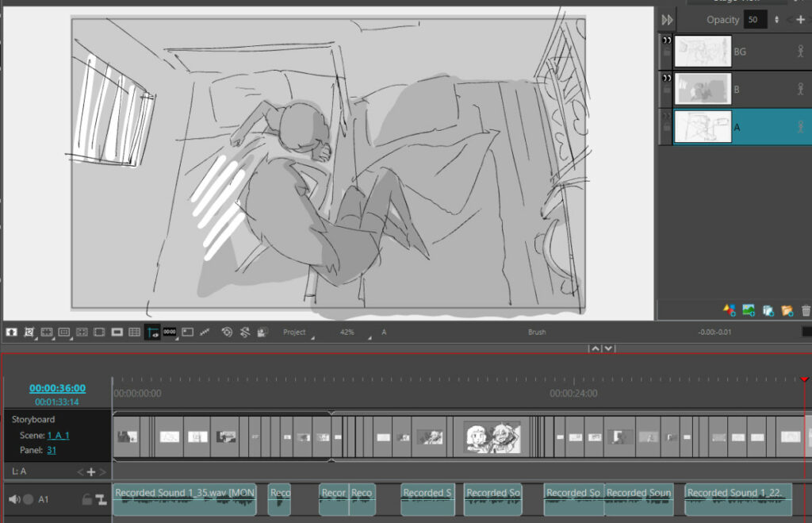
Task: Click the Add Bitmap Layer icon
Action: [749, 310]
